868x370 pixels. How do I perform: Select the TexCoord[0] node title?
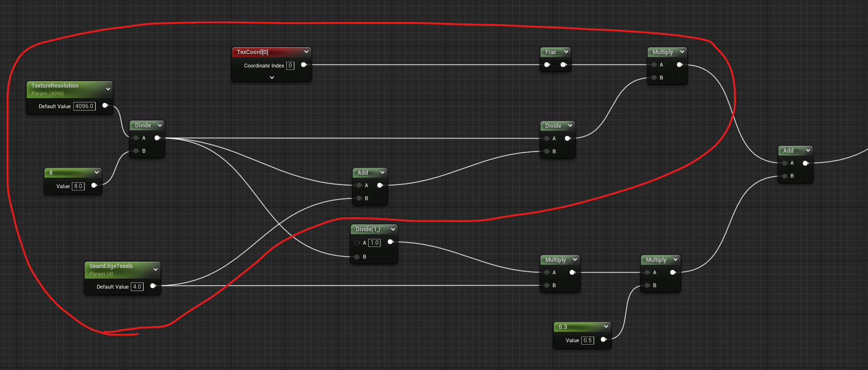pos(252,52)
